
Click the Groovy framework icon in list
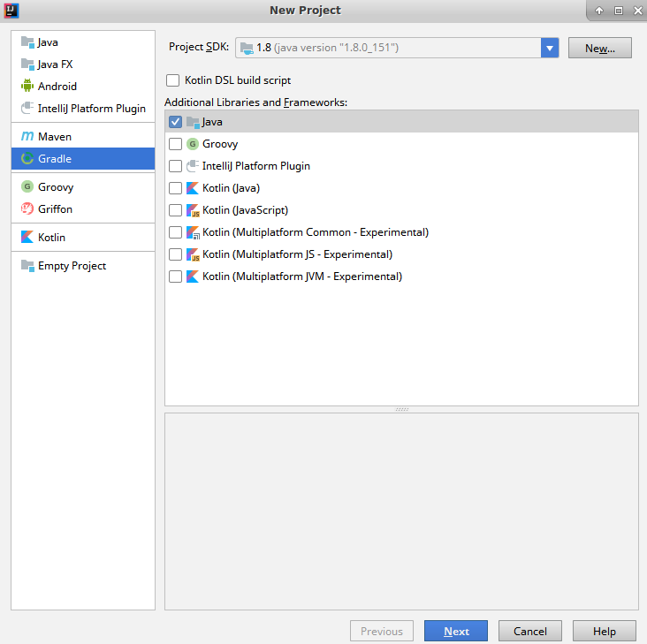pyautogui.click(x=193, y=144)
